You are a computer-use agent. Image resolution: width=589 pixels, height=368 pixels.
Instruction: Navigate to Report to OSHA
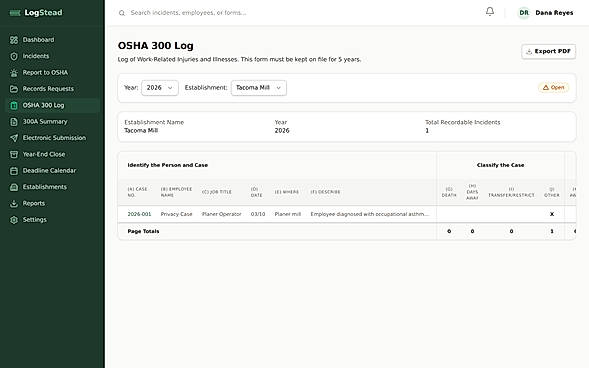[x=53, y=72]
